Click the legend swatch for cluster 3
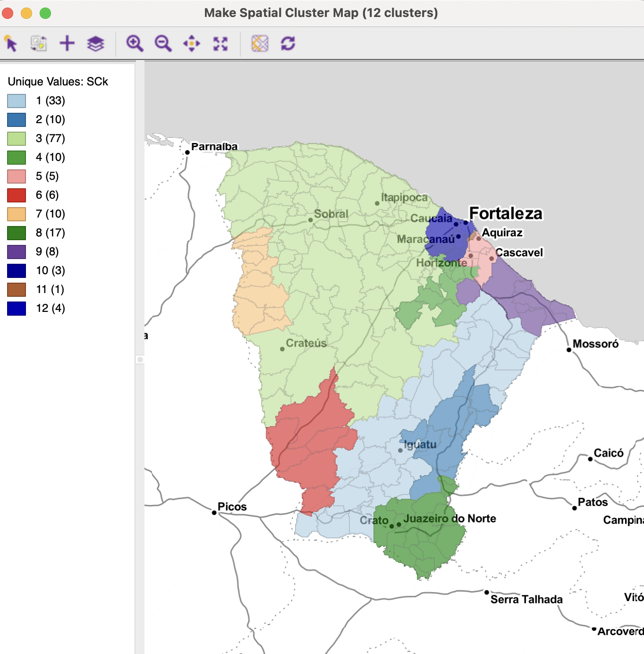Image resolution: width=644 pixels, height=654 pixels. pyautogui.click(x=17, y=139)
